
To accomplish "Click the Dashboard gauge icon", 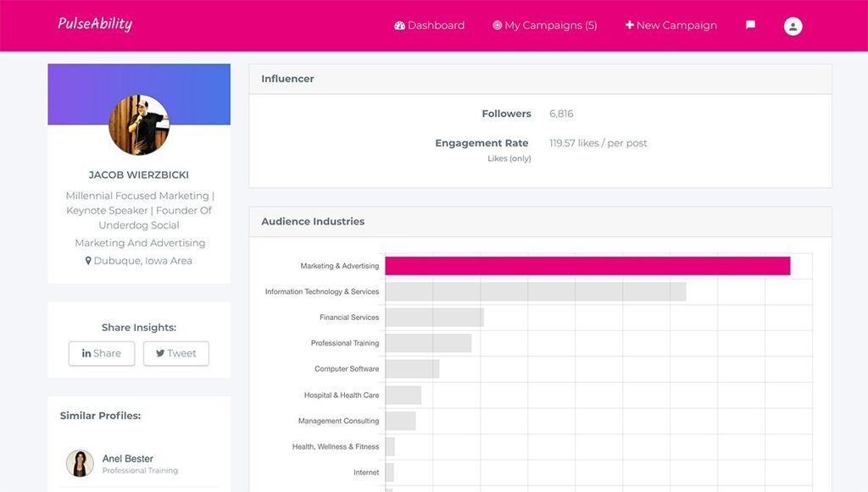I will [x=400, y=25].
